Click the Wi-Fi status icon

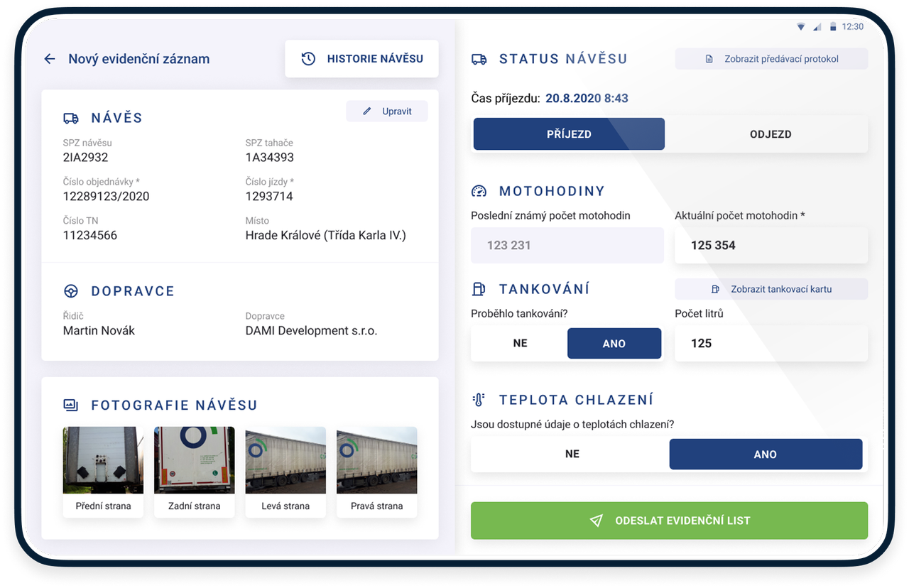pos(801,27)
